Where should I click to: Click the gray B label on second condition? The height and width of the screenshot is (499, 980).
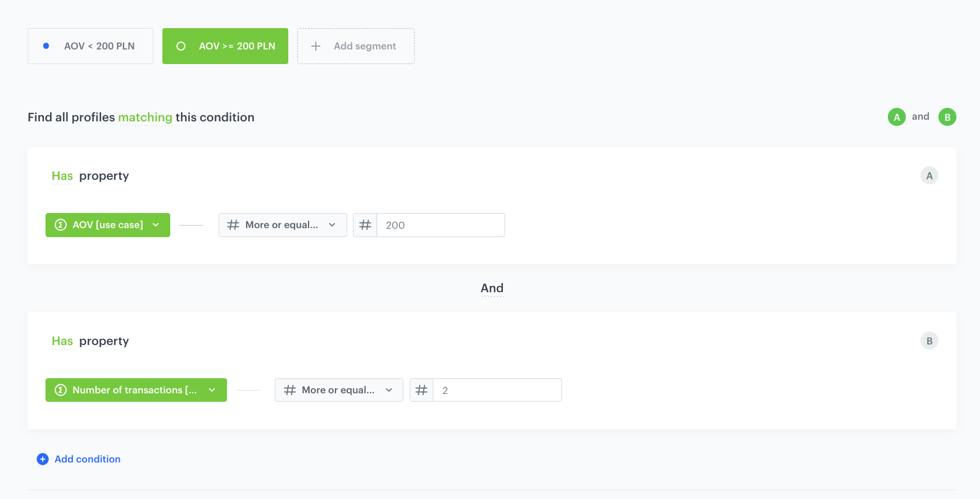(x=929, y=341)
